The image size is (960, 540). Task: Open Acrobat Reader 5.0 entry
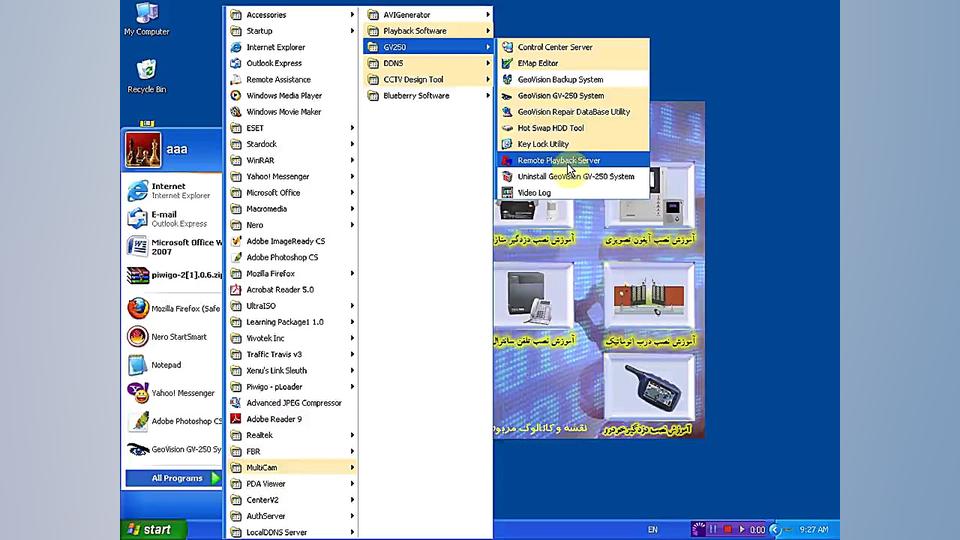(x=291, y=290)
